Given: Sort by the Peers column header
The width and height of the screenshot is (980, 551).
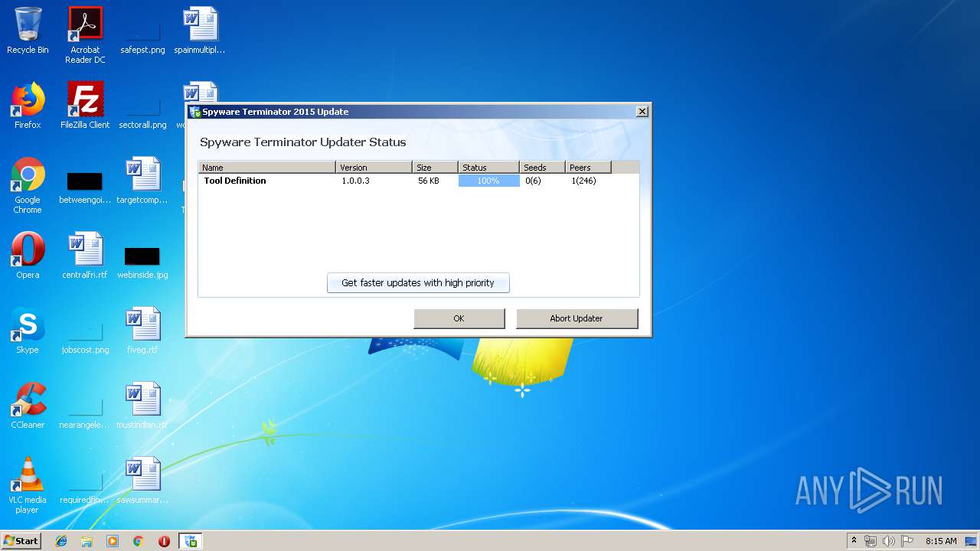Looking at the screenshot, I should click(588, 168).
